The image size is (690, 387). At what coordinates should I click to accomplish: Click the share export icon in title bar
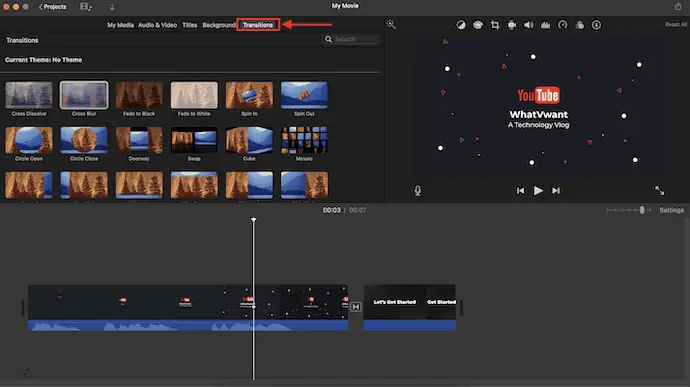(678, 6)
